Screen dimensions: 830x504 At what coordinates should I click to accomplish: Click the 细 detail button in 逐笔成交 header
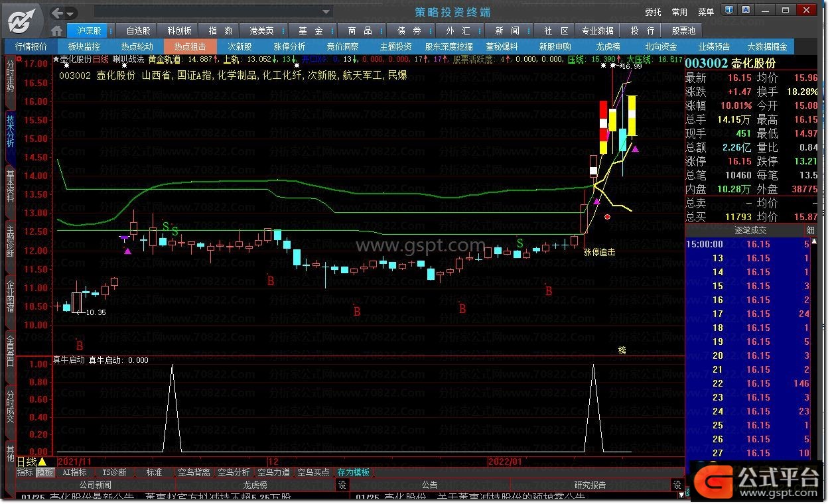coord(810,230)
